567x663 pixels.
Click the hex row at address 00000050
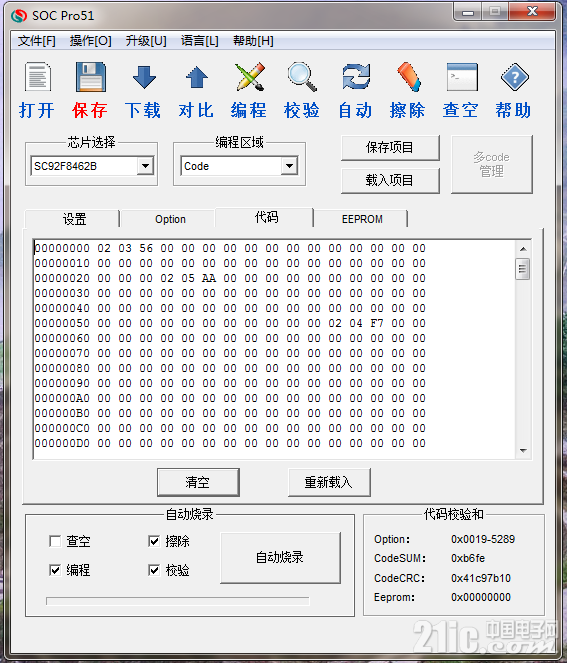click(x=230, y=323)
